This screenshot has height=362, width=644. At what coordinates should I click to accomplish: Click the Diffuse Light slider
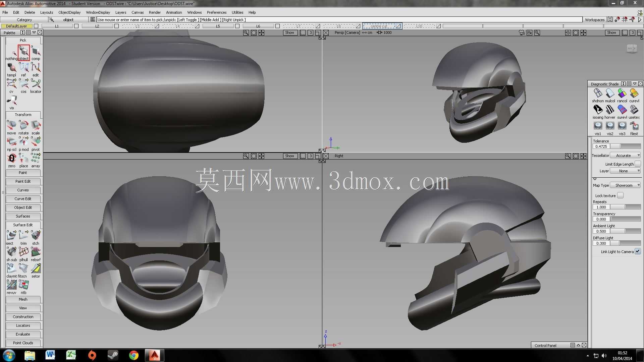(625, 243)
